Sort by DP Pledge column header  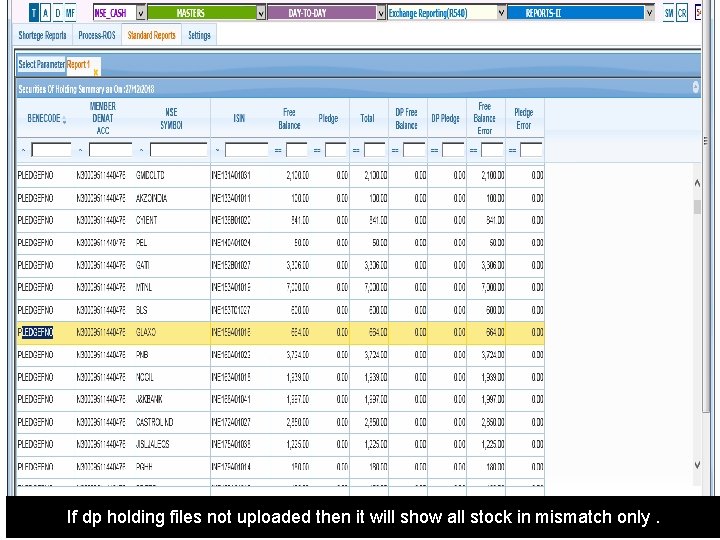(446, 118)
